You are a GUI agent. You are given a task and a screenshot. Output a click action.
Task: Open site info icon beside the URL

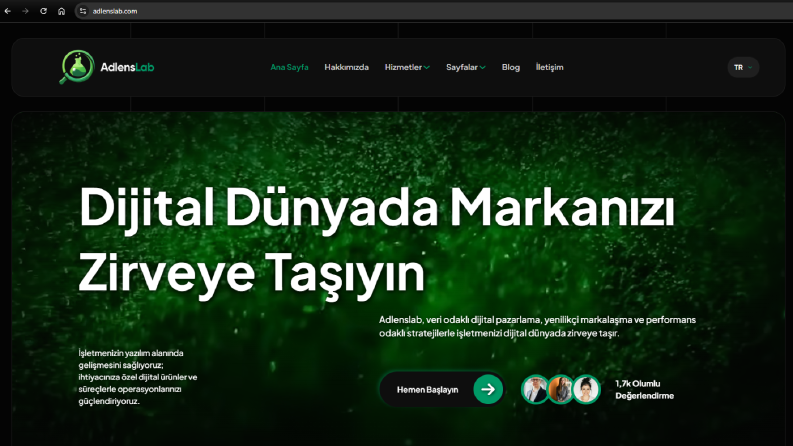click(83, 11)
